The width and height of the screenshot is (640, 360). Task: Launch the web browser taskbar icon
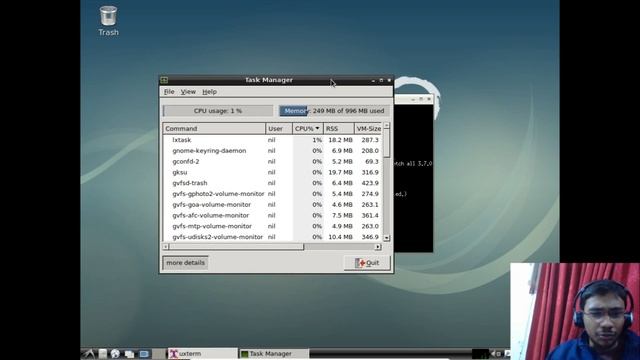pyautogui.click(x=116, y=354)
